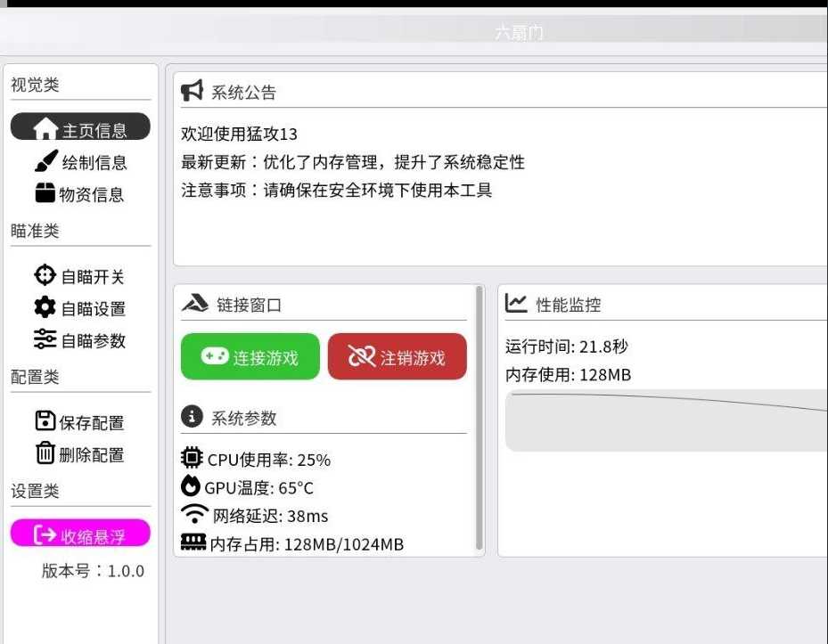Screen dimensions: 828x644
Task: Click the performance monitor graph area
Action: (x=667, y=420)
